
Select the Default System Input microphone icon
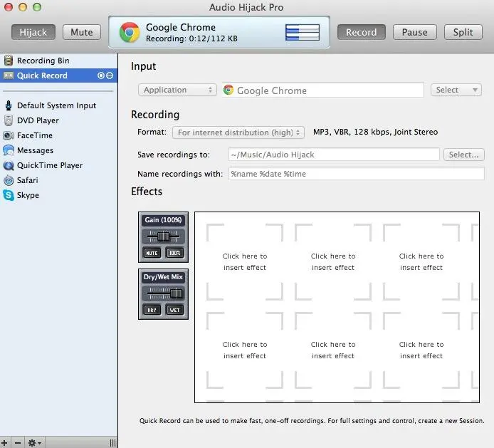(9, 105)
